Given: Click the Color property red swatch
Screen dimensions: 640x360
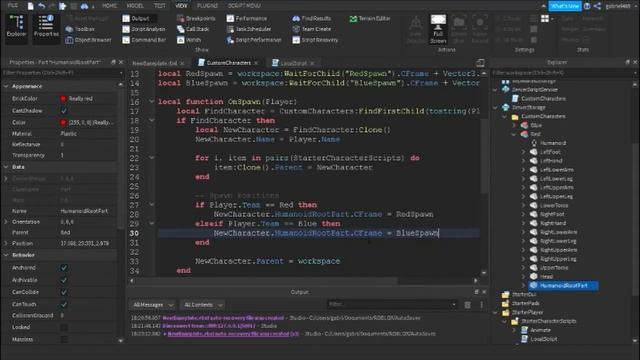Looking at the screenshot, I should (63, 122).
